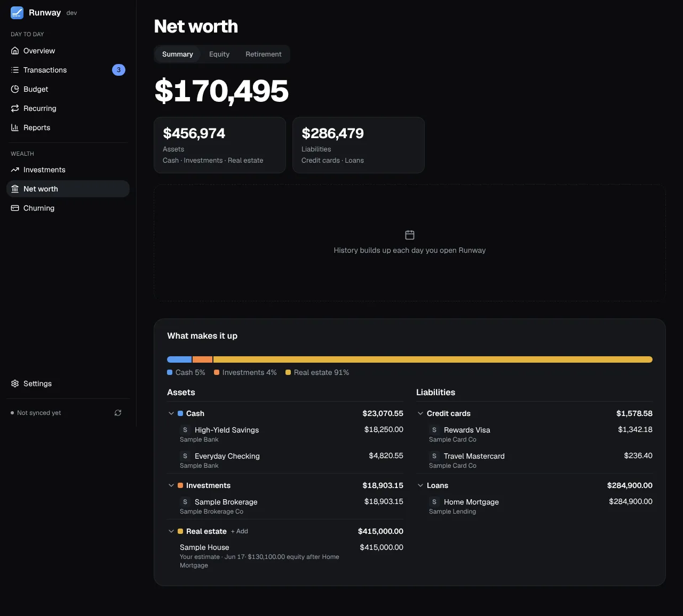Open Overview via its home icon
683x616 pixels.
tap(15, 51)
